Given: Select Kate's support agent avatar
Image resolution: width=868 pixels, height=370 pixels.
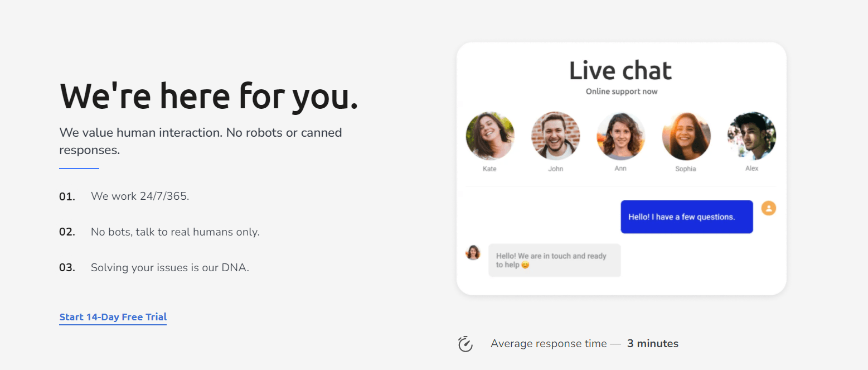Looking at the screenshot, I should coord(490,136).
